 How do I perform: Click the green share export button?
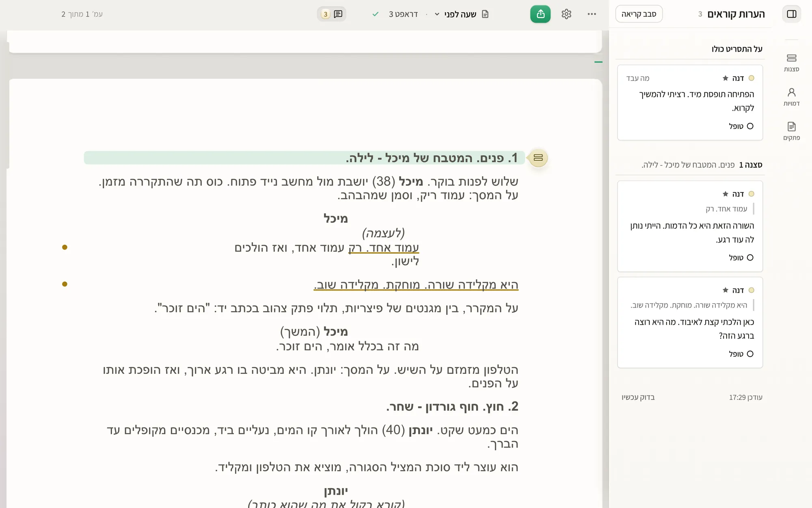pos(540,14)
